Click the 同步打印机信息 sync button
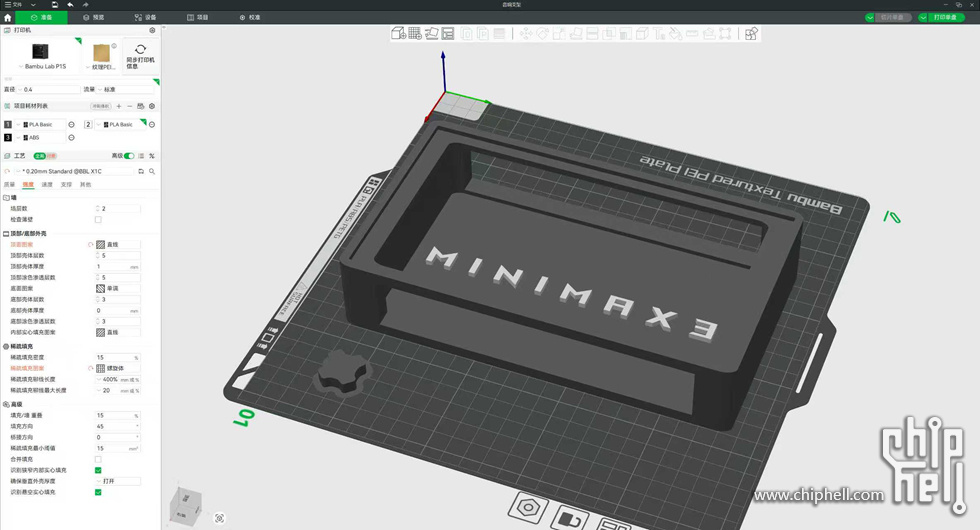 click(x=140, y=56)
